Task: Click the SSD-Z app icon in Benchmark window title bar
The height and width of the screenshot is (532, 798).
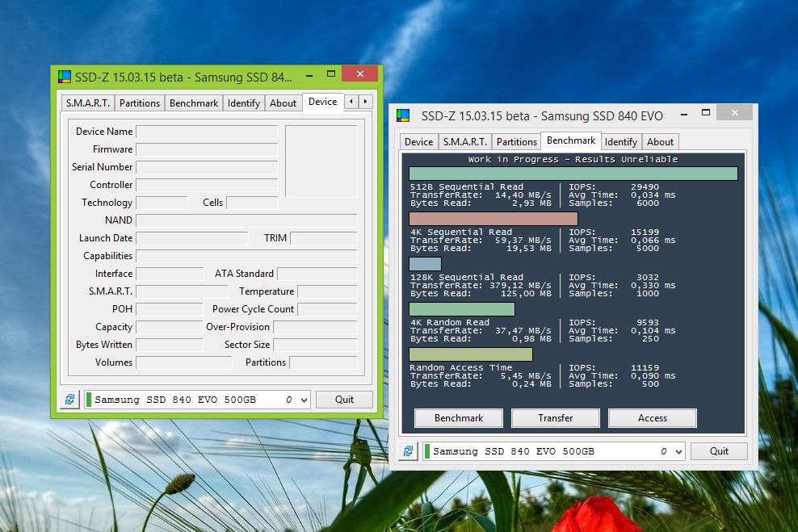Action: tap(403, 116)
